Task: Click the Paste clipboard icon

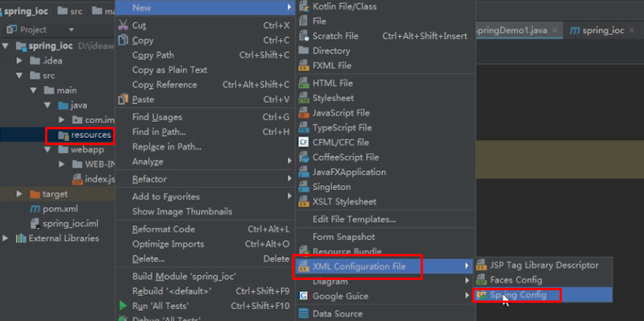Action: (x=123, y=99)
